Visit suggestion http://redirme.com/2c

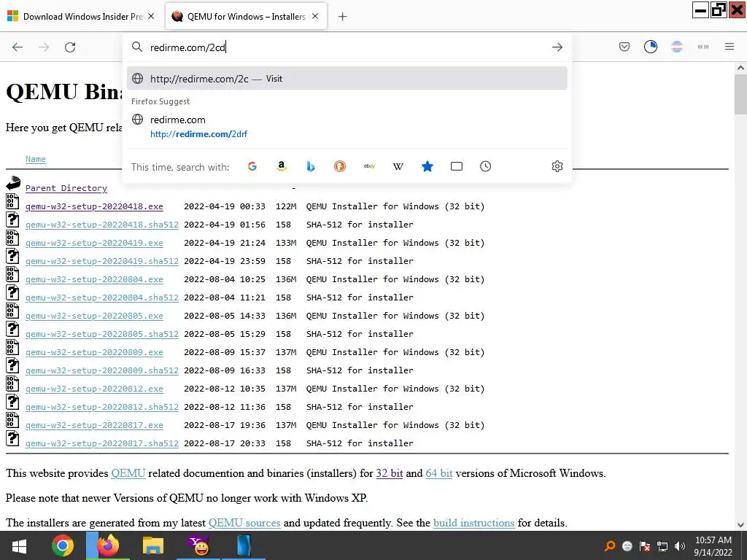pos(347,79)
